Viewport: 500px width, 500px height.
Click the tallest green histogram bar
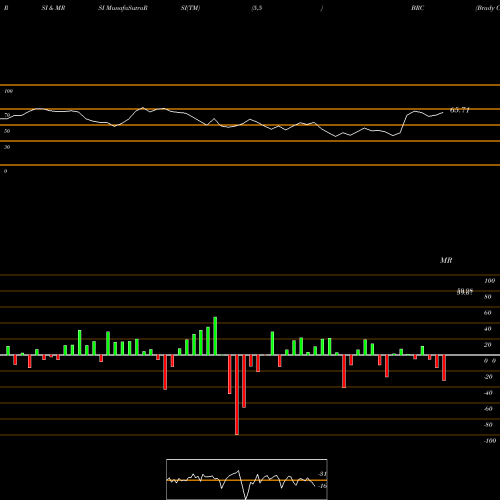215,336
